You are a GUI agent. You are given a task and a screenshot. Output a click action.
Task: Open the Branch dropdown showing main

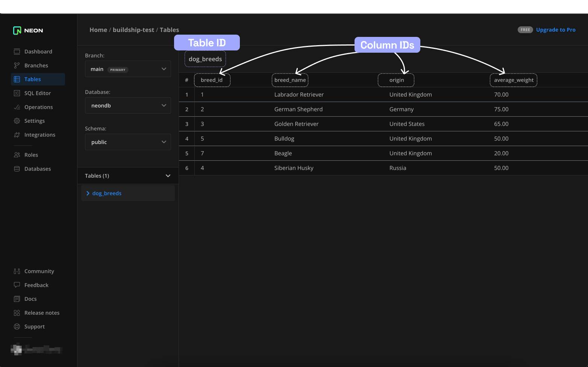point(128,69)
